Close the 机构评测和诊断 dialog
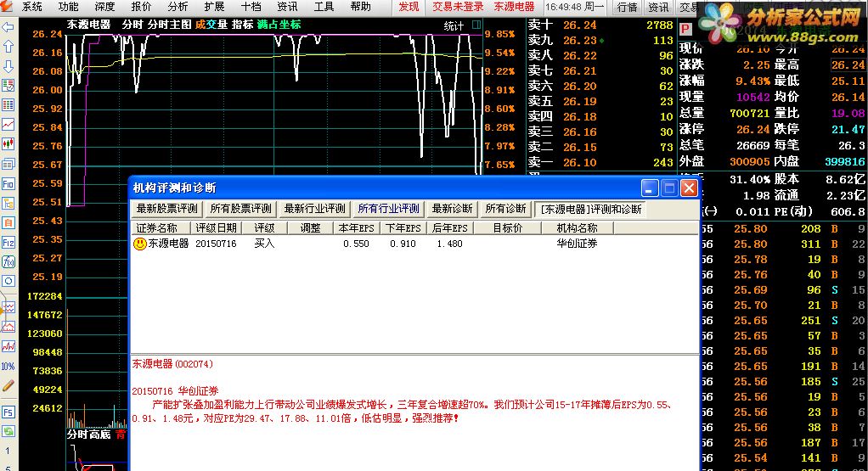 coord(689,188)
